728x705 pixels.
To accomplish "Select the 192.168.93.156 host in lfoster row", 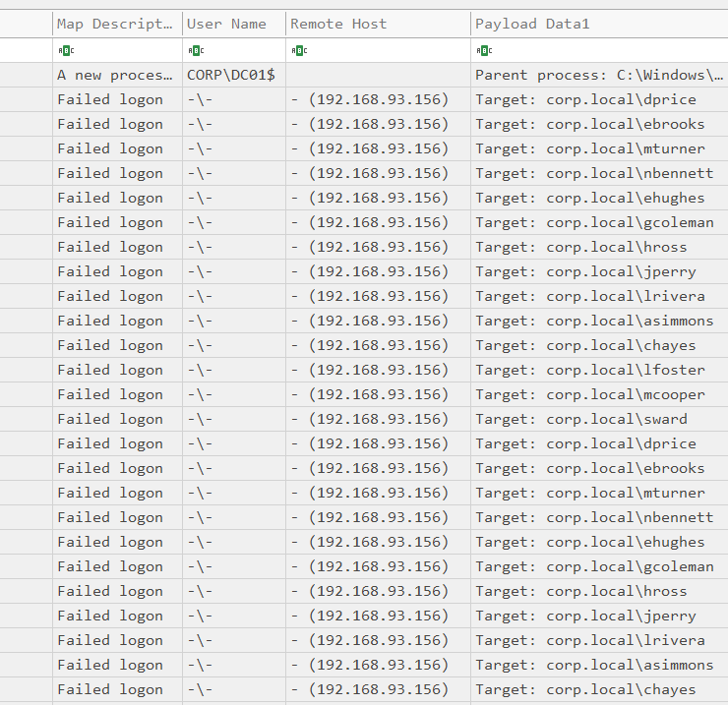I will click(x=379, y=370).
